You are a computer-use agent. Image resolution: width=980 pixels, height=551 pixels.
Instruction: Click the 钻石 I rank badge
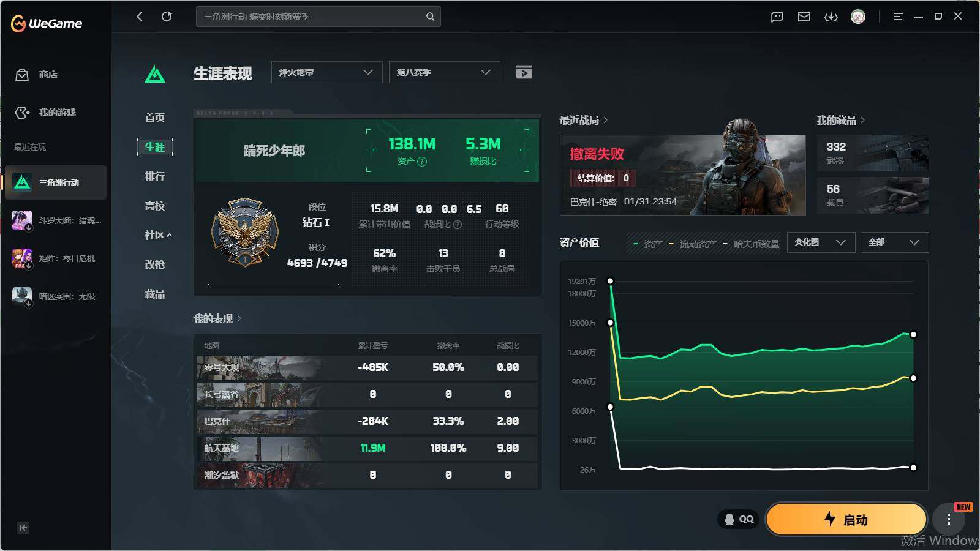[x=245, y=232]
